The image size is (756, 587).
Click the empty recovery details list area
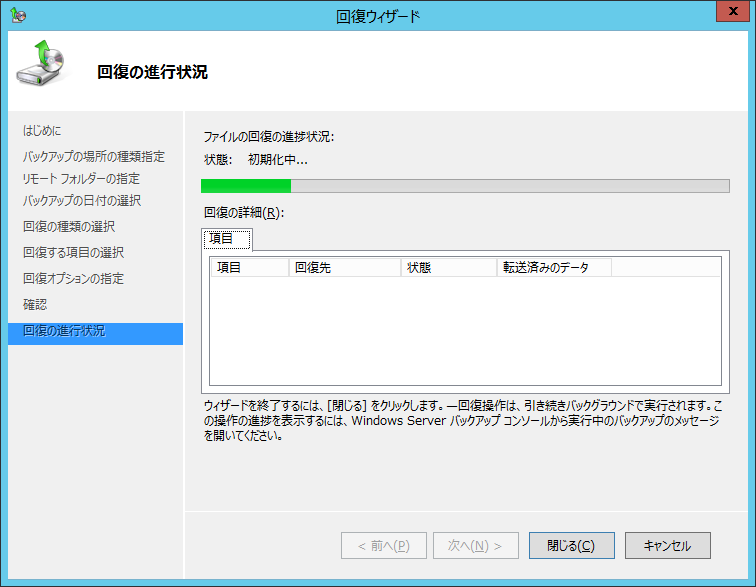[464, 330]
